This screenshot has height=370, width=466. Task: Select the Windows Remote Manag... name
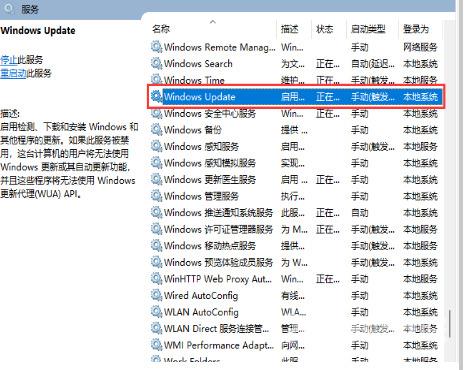tap(220, 47)
